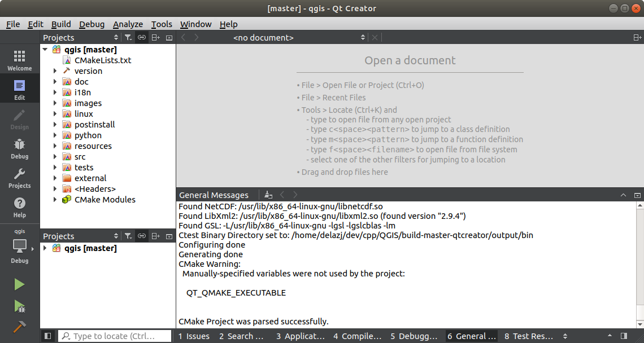Toggle Synchronize with Editor in Projects pane
Image resolution: width=644 pixels, height=343 pixels.
pos(141,37)
